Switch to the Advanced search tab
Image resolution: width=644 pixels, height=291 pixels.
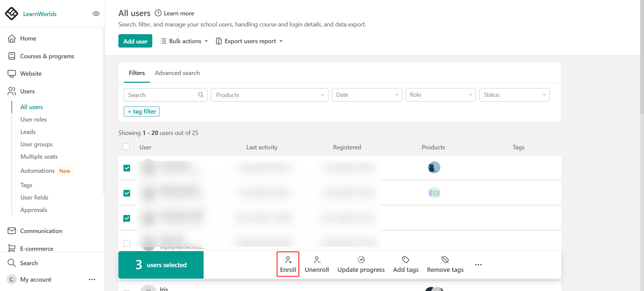pos(177,73)
